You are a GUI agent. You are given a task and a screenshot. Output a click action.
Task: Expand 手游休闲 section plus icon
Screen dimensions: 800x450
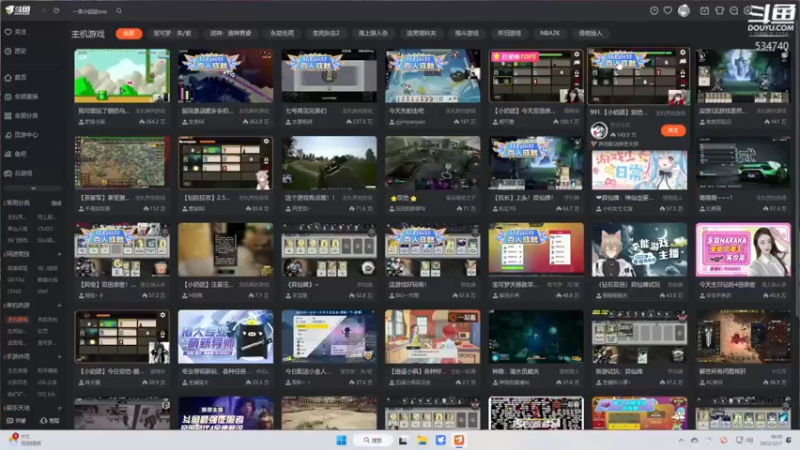click(x=59, y=357)
